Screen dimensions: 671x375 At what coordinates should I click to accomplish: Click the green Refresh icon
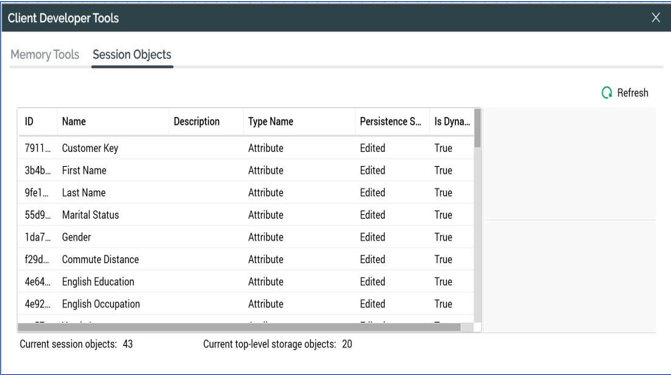607,93
